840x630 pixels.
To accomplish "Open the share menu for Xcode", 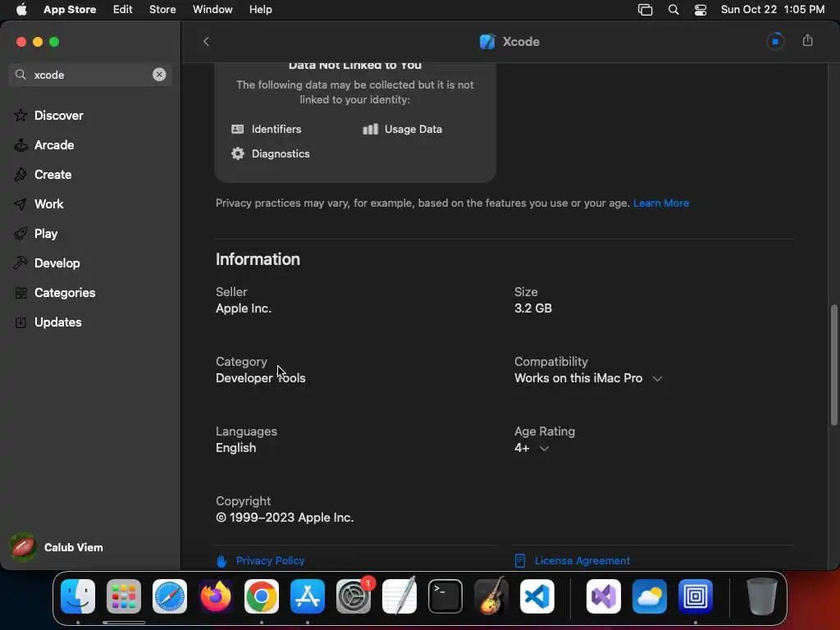I will (x=808, y=41).
